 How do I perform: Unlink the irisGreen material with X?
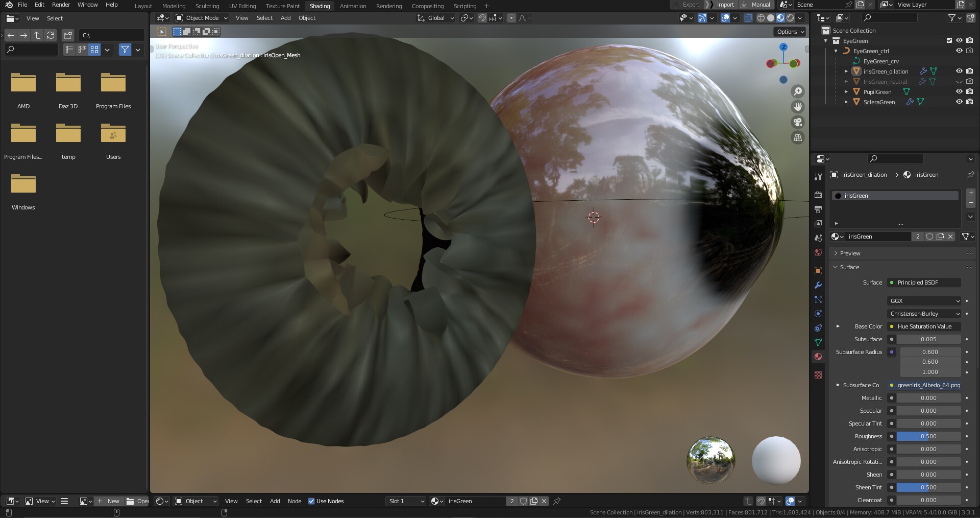[x=950, y=237]
